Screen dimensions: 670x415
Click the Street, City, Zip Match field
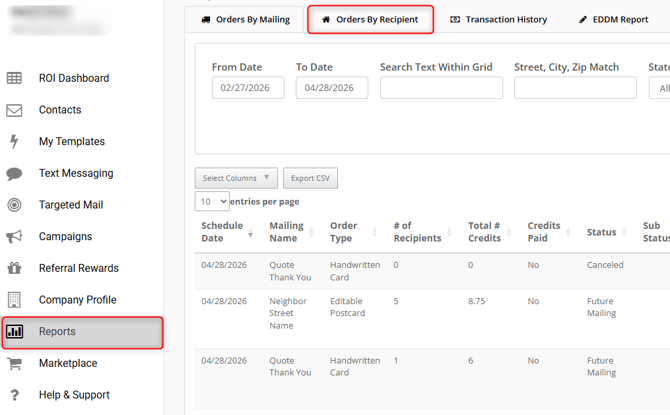(x=575, y=88)
